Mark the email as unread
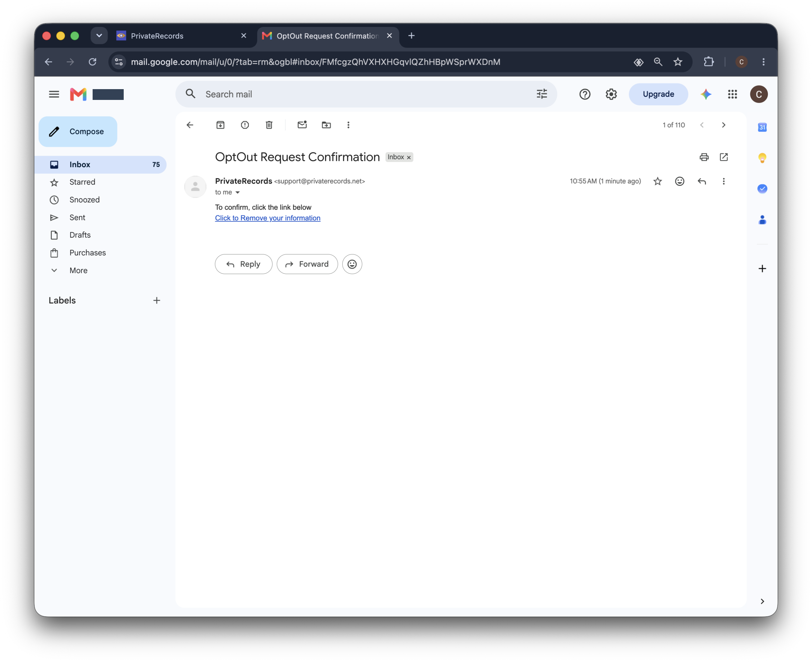Image resolution: width=812 pixels, height=662 pixels. tap(302, 125)
